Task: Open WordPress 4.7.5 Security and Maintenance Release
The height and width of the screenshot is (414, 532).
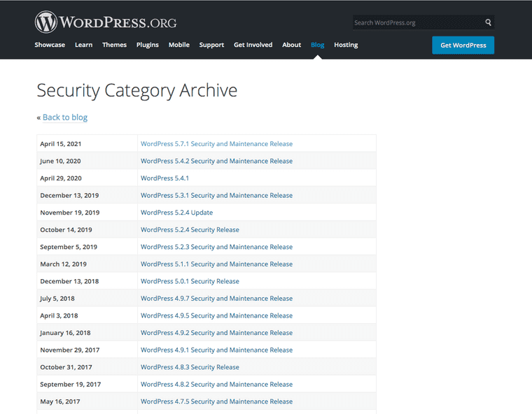Action: coord(216,401)
